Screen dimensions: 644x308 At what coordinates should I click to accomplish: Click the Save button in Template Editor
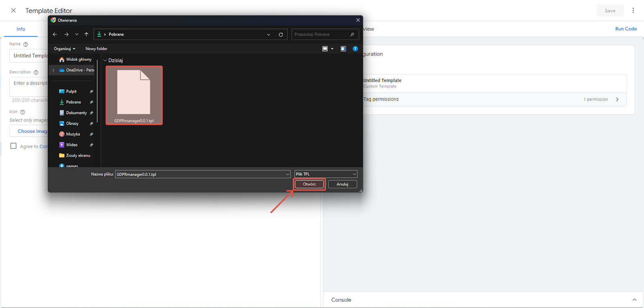[610, 11]
